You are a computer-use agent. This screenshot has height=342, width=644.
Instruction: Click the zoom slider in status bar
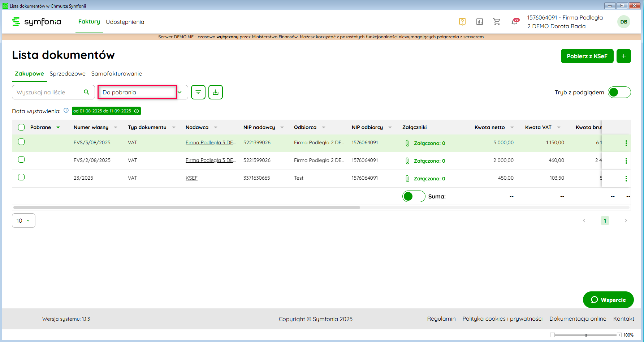pyautogui.click(x=586, y=335)
